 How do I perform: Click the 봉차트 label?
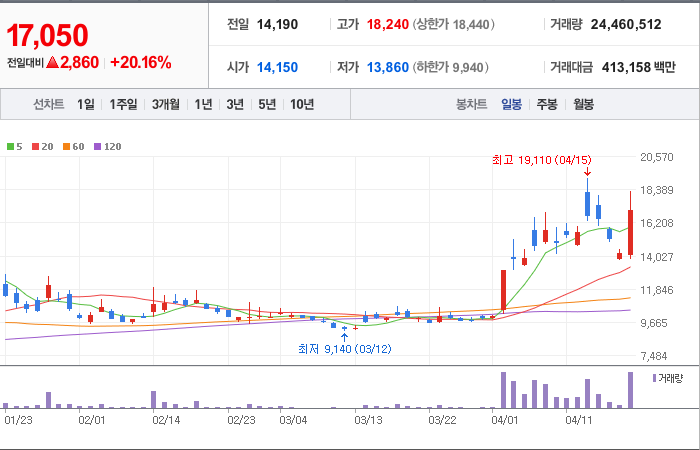point(471,104)
